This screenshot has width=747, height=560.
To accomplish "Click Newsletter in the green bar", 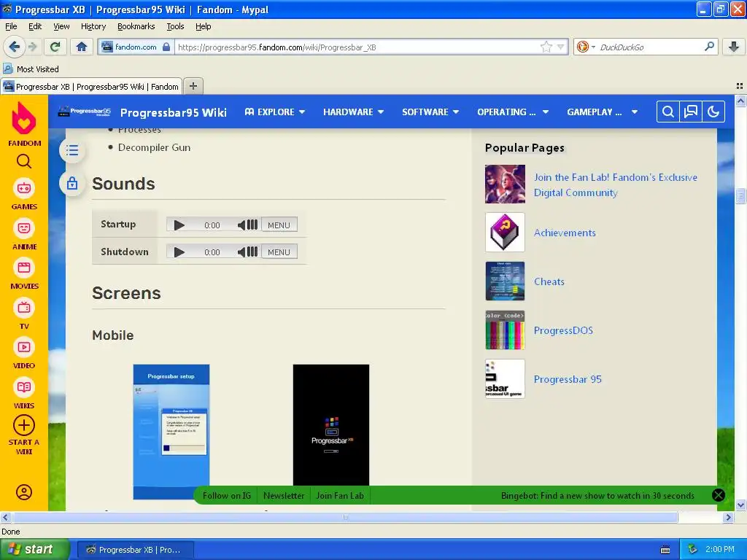I will tap(284, 495).
